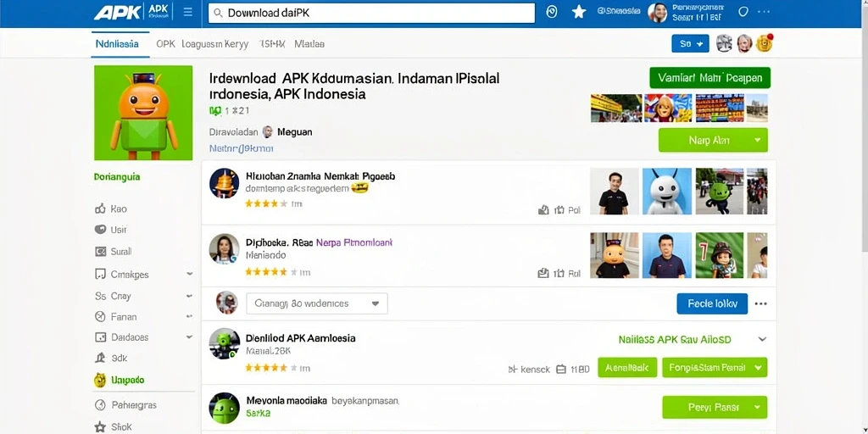Click the woman avatar of the Dıpfıocka post

point(224,248)
